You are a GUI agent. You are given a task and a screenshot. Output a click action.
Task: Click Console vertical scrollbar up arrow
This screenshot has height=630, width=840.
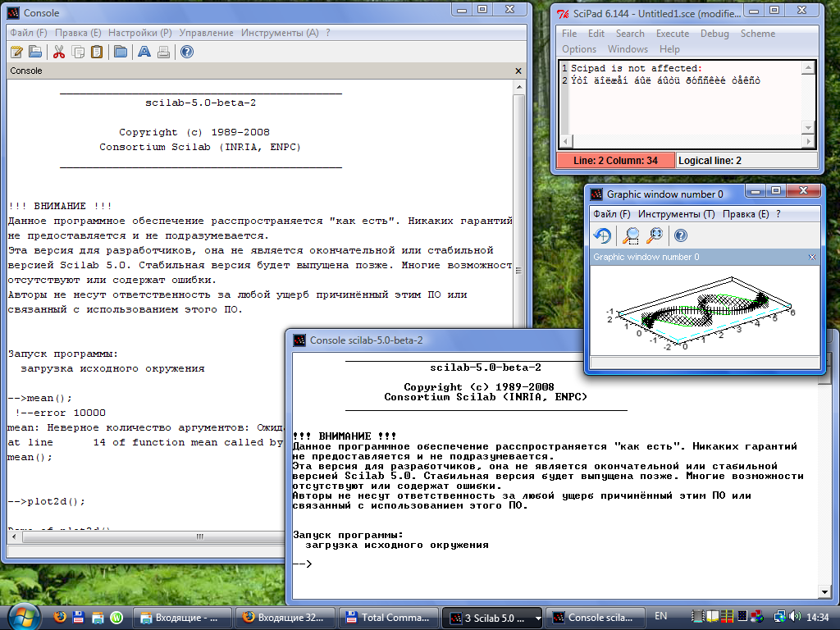click(x=518, y=87)
